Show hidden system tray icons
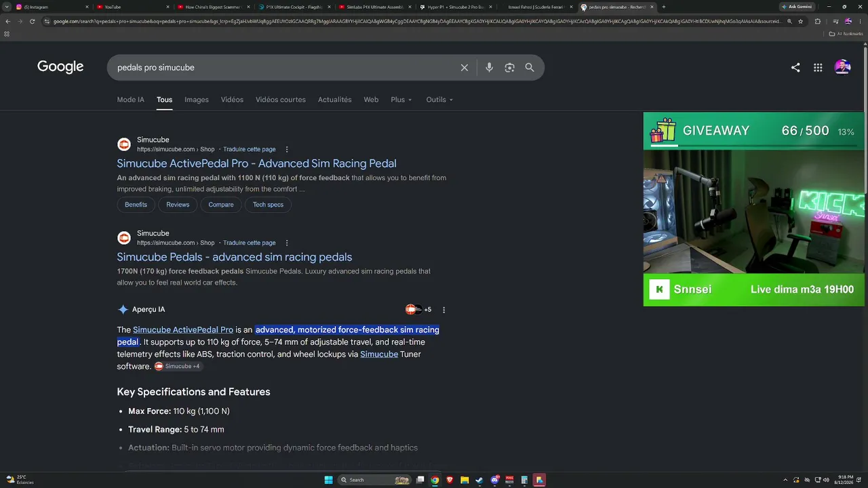This screenshot has height=488, width=868. click(x=785, y=480)
